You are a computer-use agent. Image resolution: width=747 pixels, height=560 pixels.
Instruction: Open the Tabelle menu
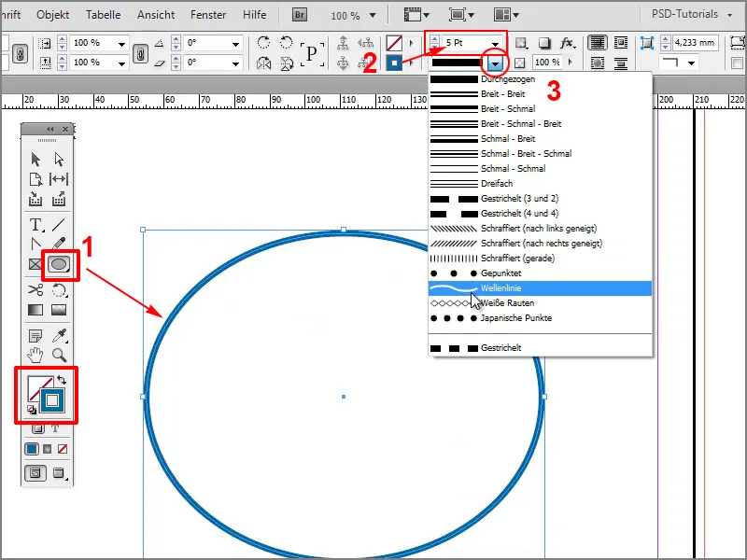[103, 15]
